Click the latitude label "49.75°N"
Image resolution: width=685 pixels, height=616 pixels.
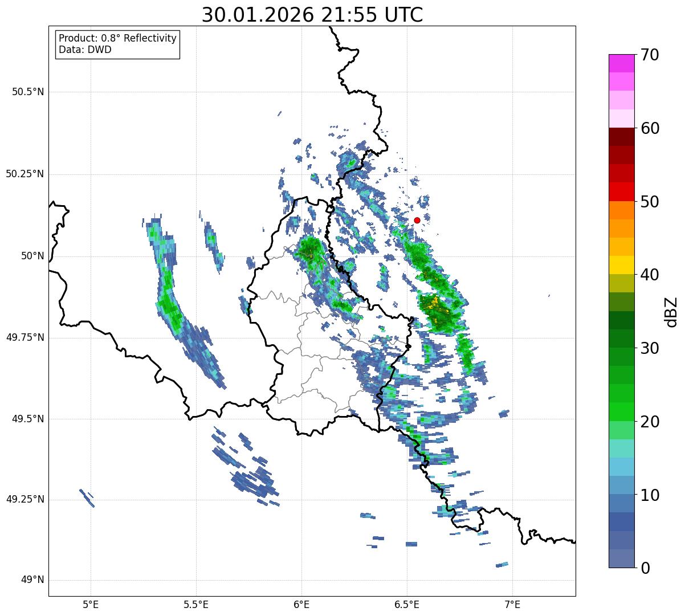25,337
